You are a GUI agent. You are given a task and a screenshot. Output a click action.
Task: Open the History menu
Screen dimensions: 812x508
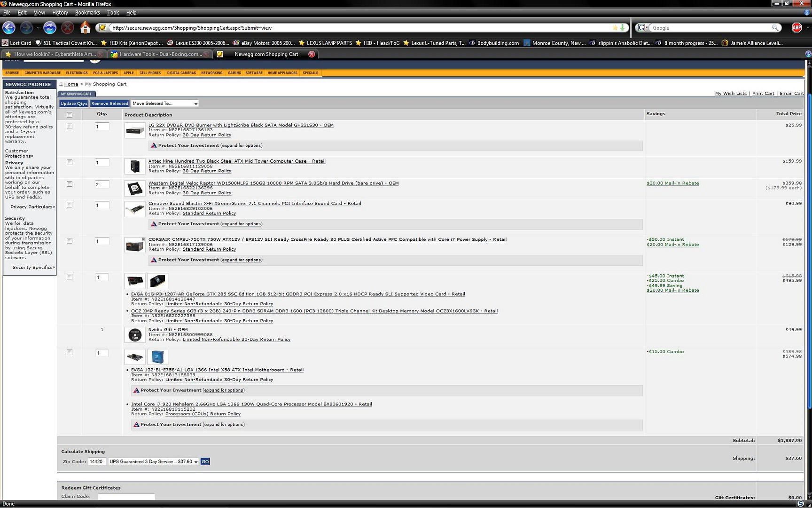[60, 13]
